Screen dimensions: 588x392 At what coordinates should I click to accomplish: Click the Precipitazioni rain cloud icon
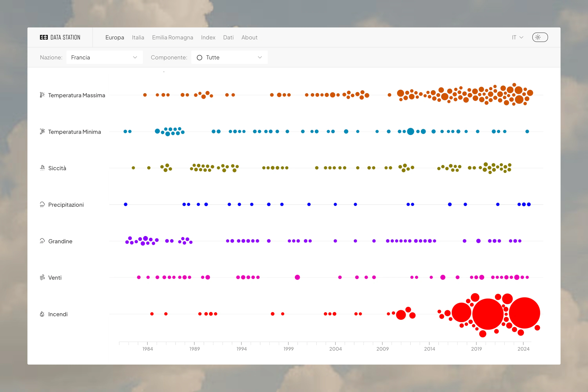(42, 204)
